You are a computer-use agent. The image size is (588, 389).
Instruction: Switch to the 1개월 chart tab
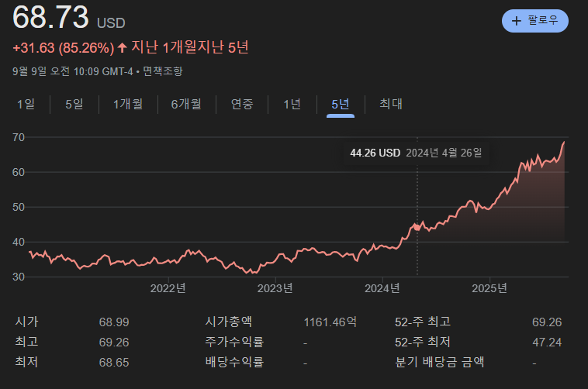128,104
